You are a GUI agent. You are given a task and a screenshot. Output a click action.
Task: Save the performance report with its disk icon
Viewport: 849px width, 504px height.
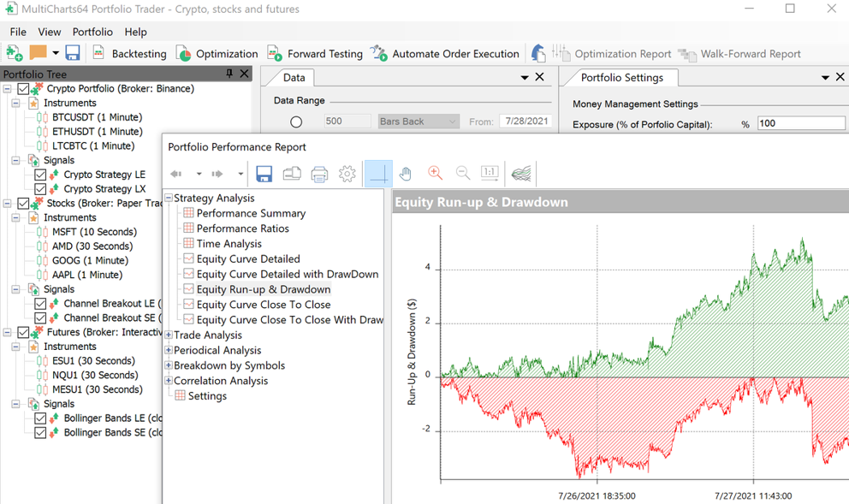point(264,174)
